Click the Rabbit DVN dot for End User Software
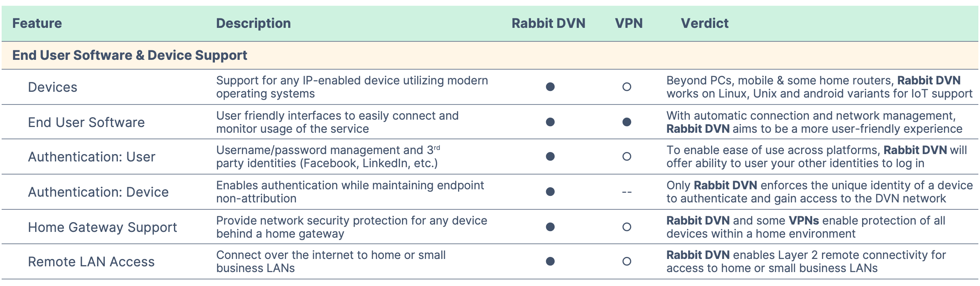The height and width of the screenshot is (286, 980). click(x=550, y=122)
